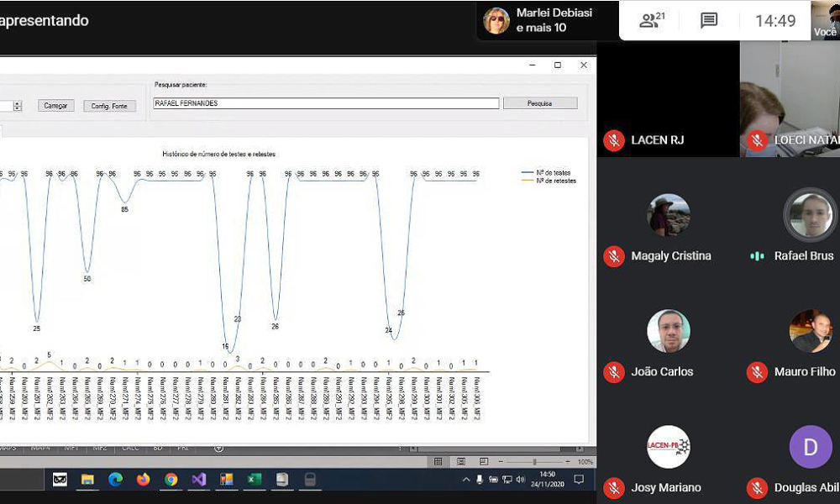
Task: Open File Explorer from the taskbar
Action: coord(87,480)
